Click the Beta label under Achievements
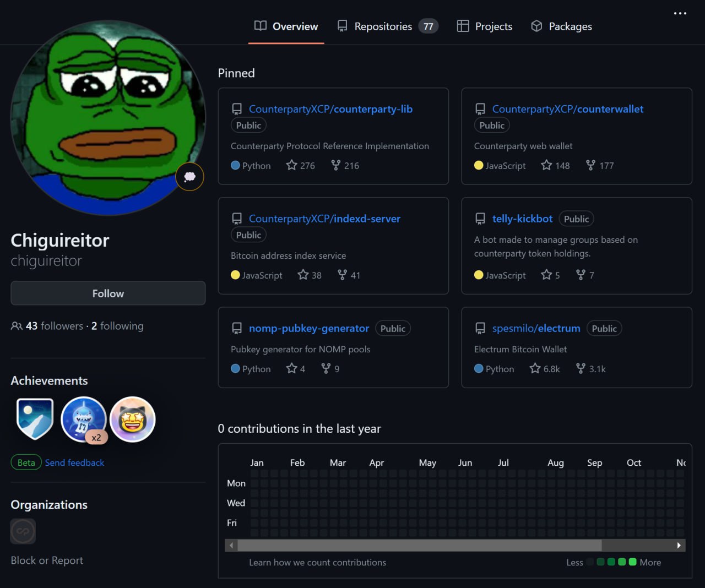Viewport: 705px width, 588px height. pos(26,462)
